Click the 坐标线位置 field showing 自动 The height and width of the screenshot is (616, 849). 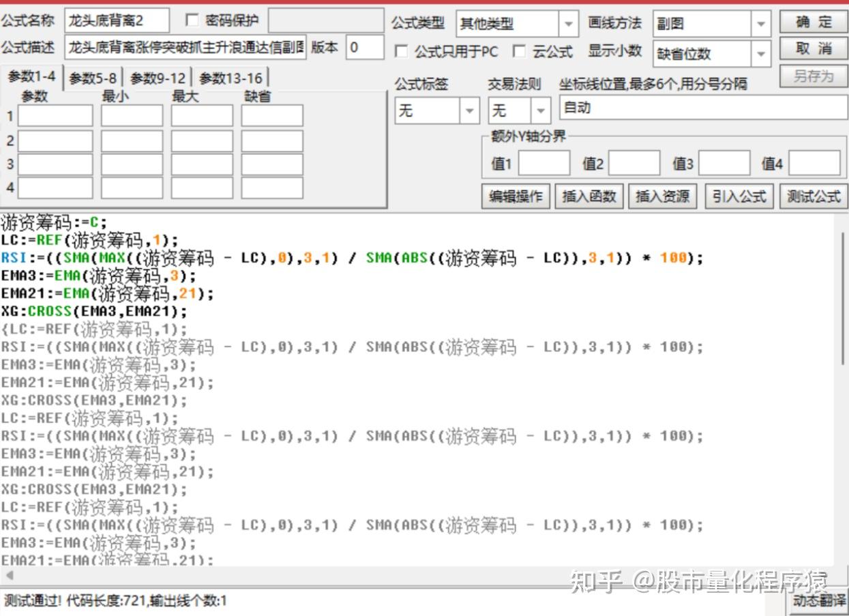pos(704,108)
